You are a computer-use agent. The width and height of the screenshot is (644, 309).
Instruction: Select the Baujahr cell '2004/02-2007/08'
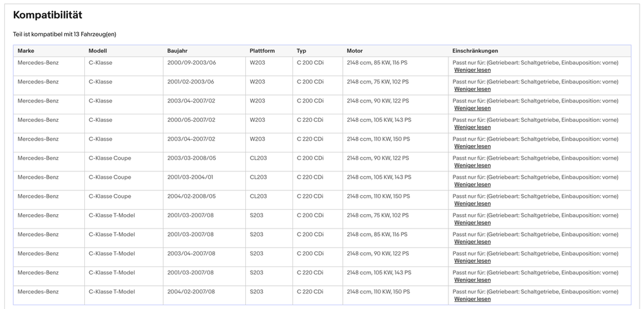click(191, 292)
